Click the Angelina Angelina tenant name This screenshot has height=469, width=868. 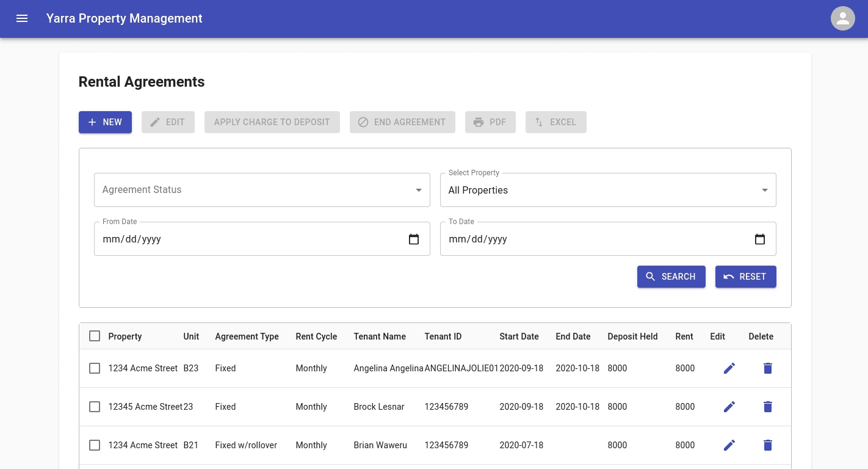388,368
